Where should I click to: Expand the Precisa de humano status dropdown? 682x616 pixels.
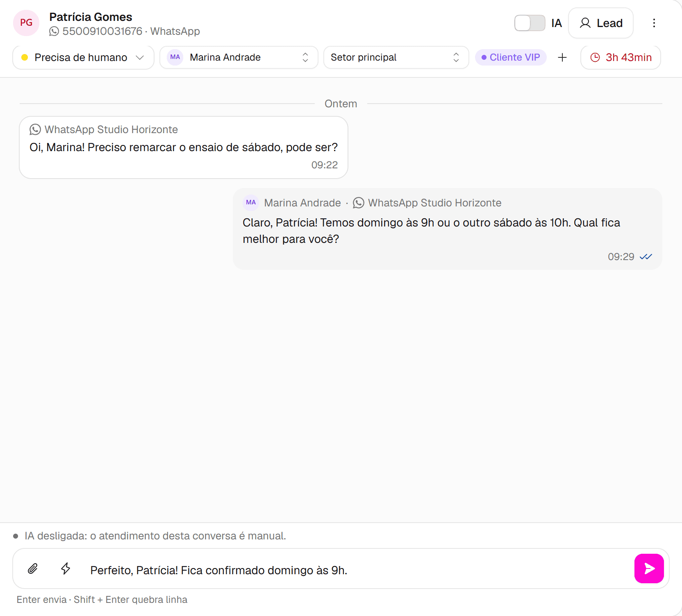(83, 57)
